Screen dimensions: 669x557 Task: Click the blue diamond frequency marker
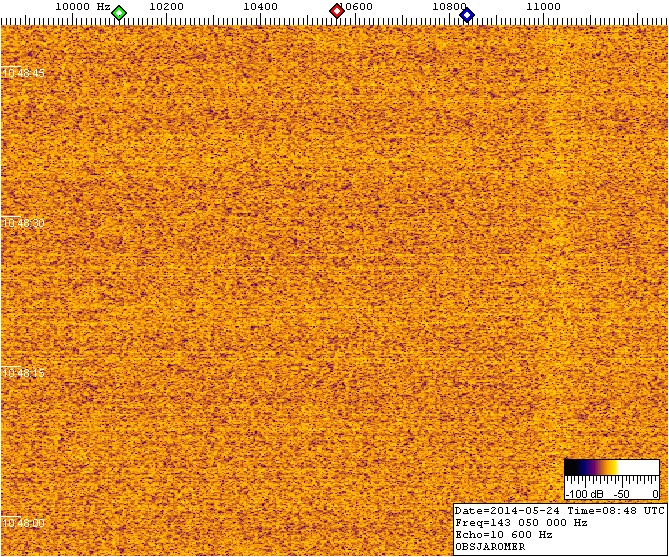click(466, 13)
